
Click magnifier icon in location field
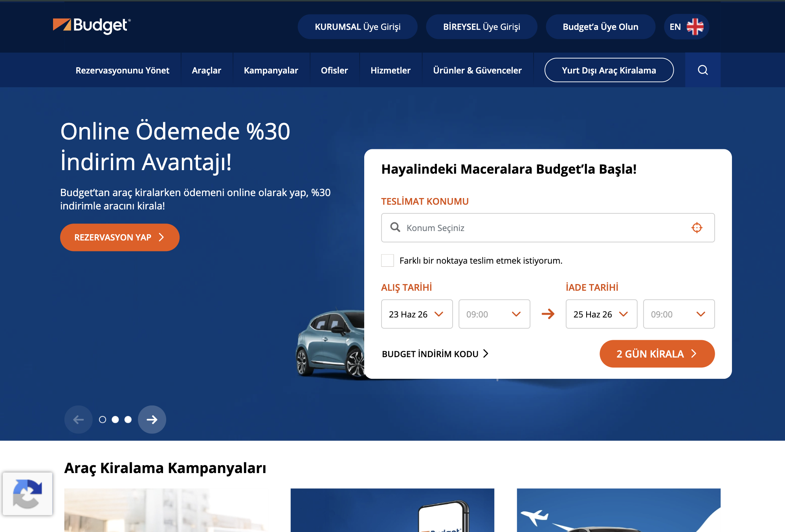(x=395, y=227)
